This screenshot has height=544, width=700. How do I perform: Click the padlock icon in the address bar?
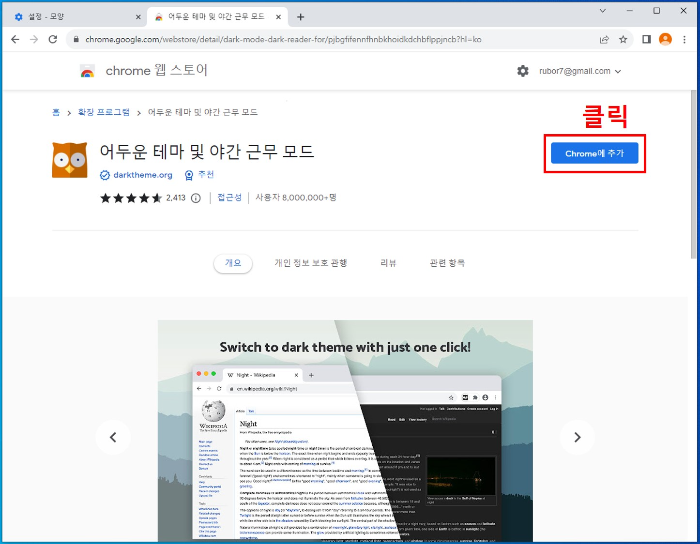[76, 39]
